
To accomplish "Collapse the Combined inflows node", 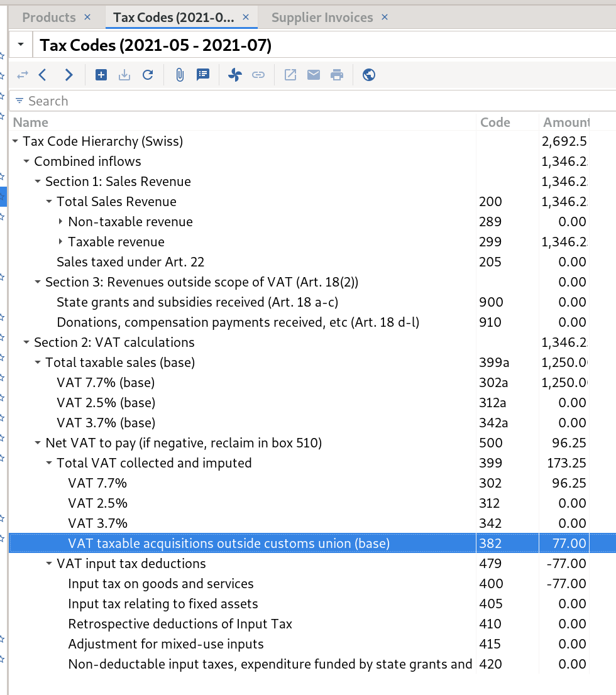I will coord(26,161).
